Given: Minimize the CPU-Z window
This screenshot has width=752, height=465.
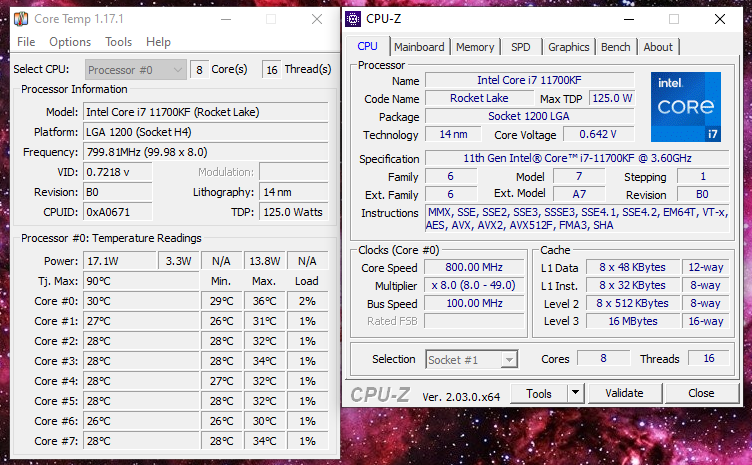Looking at the screenshot, I should tap(628, 19).
